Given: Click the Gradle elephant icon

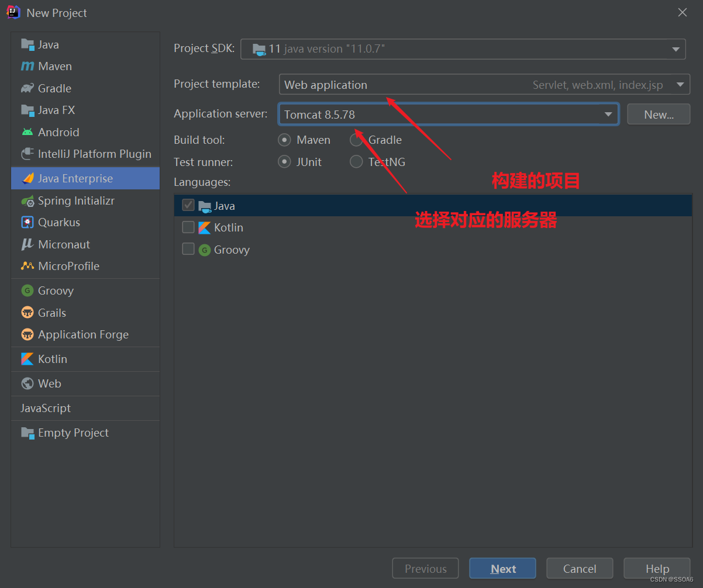Looking at the screenshot, I should [27, 88].
